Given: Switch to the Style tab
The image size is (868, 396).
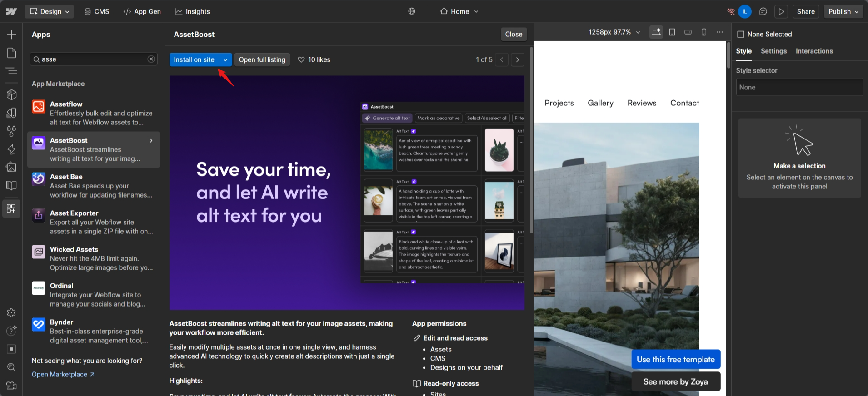Looking at the screenshot, I should [744, 51].
